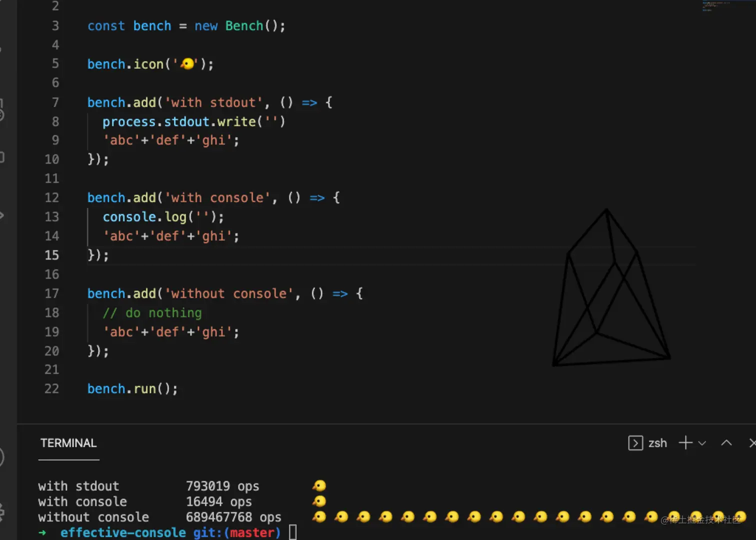Click line number 7 in the gutter
Screen dimensions: 756x540
[55, 102]
